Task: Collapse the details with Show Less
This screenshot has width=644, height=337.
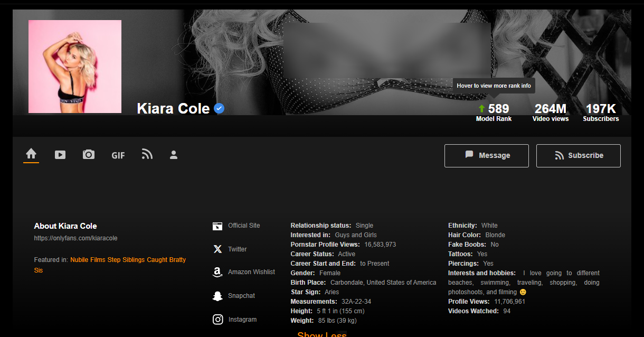Action: click(321, 334)
